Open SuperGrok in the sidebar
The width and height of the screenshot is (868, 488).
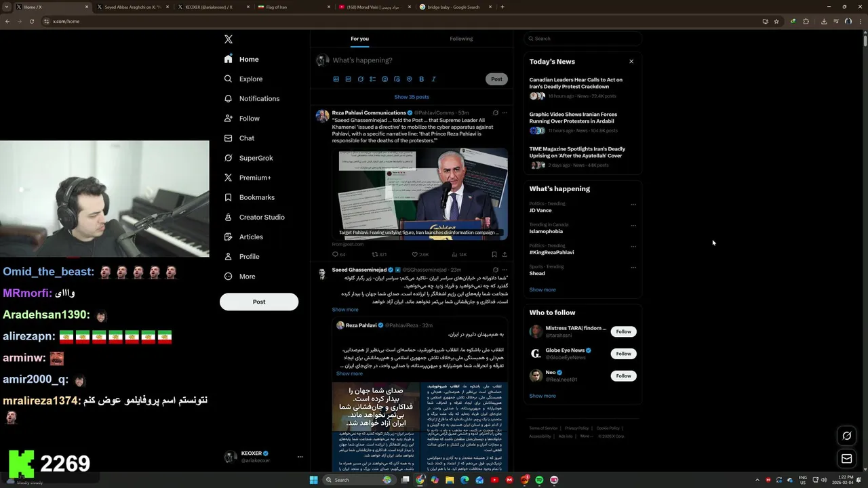click(x=249, y=158)
